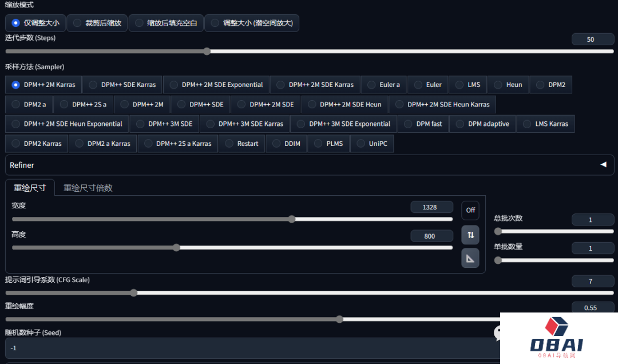Click the Off aspect ratio button
The height and width of the screenshot is (364, 618).
[x=470, y=210]
